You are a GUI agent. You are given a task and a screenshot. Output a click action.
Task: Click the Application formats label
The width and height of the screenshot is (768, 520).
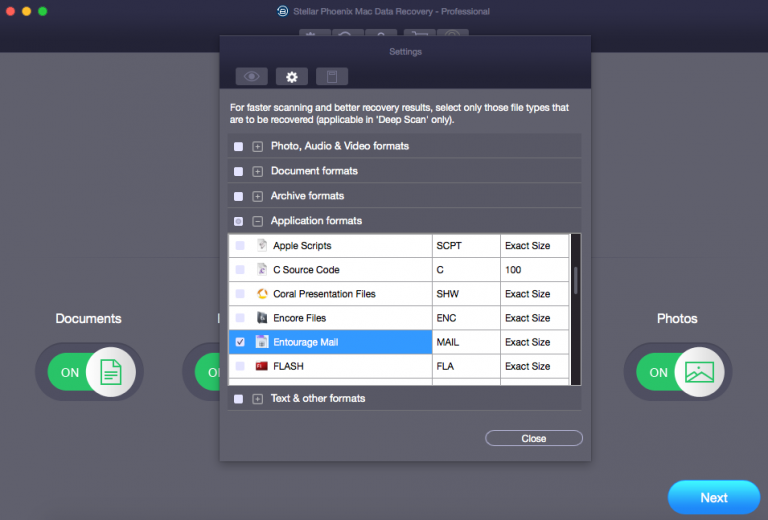click(316, 221)
